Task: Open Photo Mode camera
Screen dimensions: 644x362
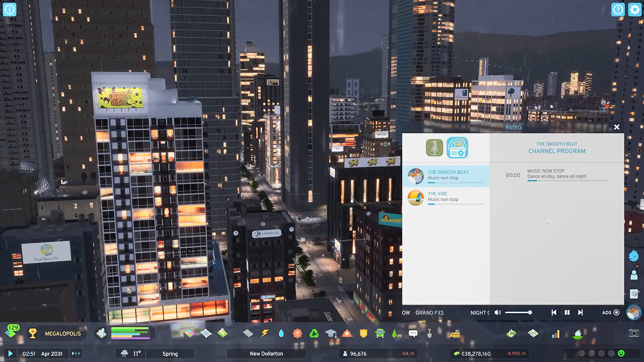Action: [633, 333]
